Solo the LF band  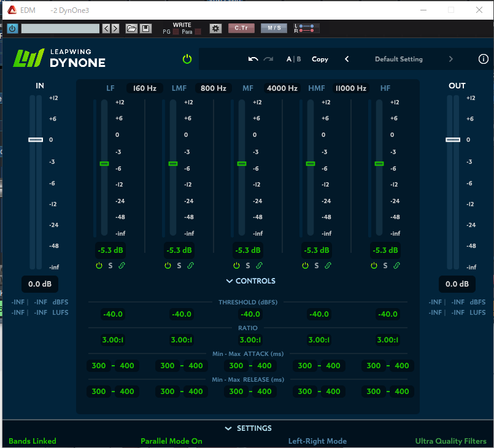pos(110,266)
